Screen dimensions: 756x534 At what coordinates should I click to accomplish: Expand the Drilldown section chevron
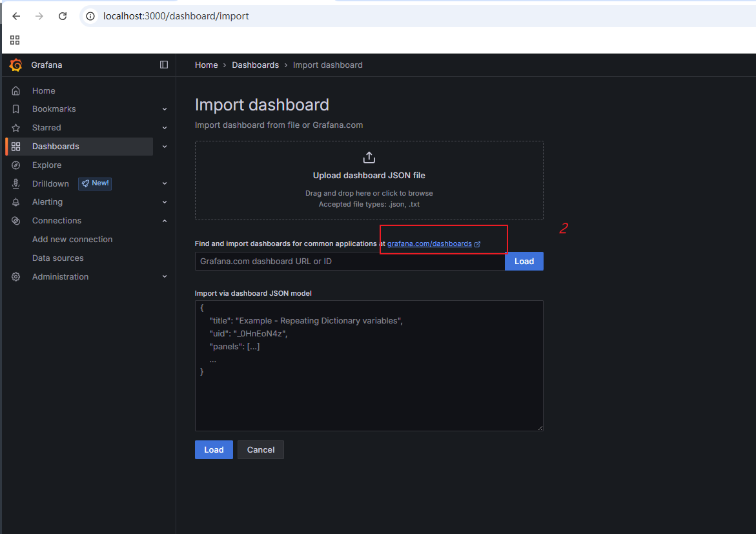165,183
